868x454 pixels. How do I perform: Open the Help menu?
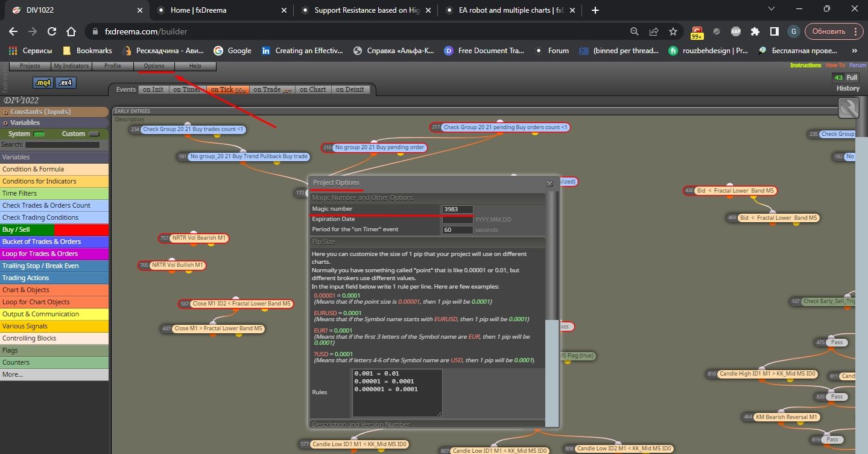pyautogui.click(x=195, y=66)
